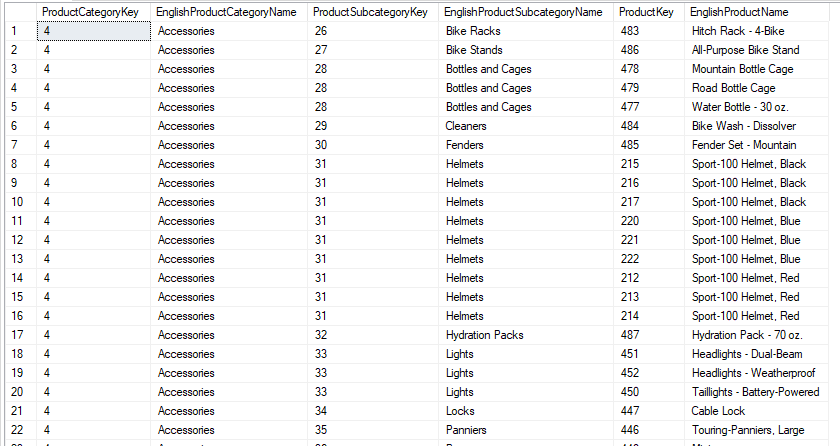Click the cell 'Headlights - Dual-Beam'

click(756, 354)
